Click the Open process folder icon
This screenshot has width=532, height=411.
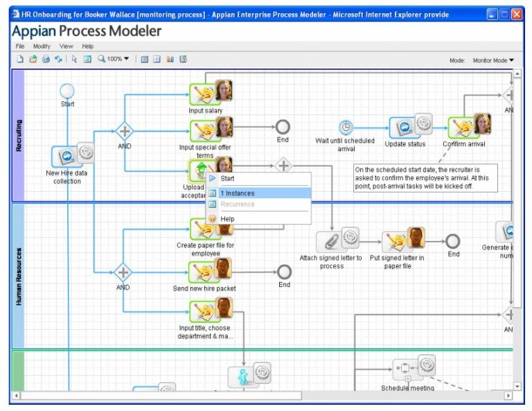(x=33, y=59)
